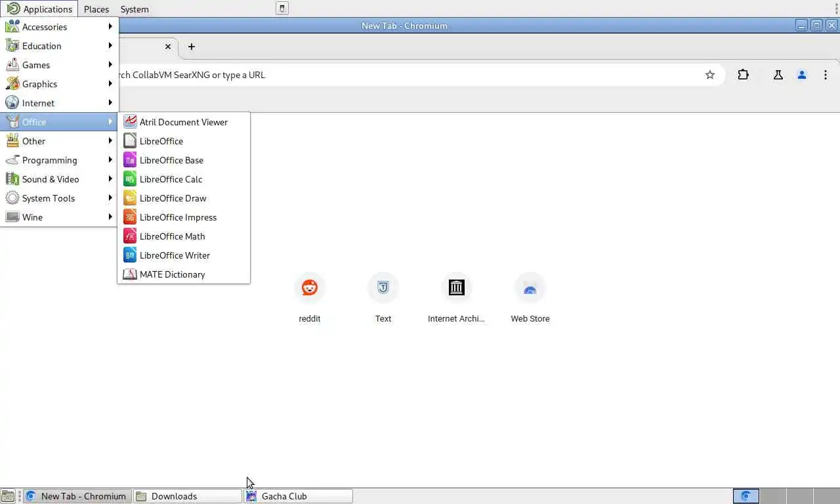Switch to Gacha Club taskbar window
Image resolution: width=840 pixels, height=504 pixels.
point(298,496)
